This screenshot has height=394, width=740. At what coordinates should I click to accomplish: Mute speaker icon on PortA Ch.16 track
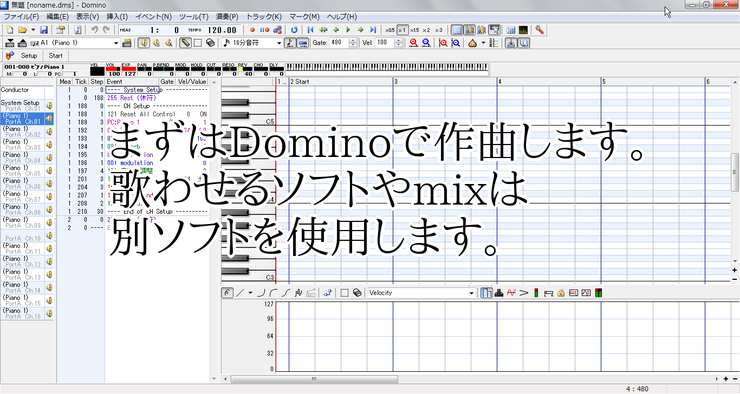(x=49, y=313)
